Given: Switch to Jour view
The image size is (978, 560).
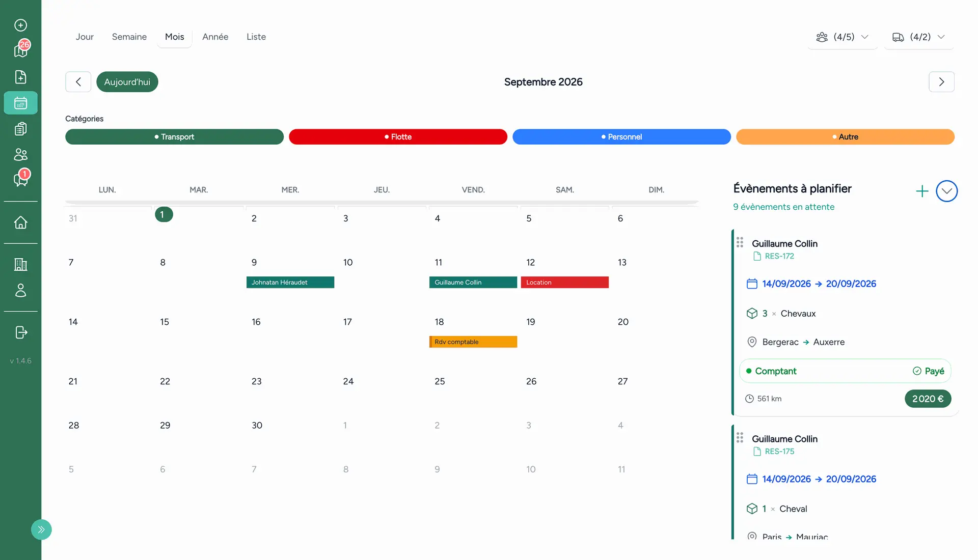Looking at the screenshot, I should [85, 37].
